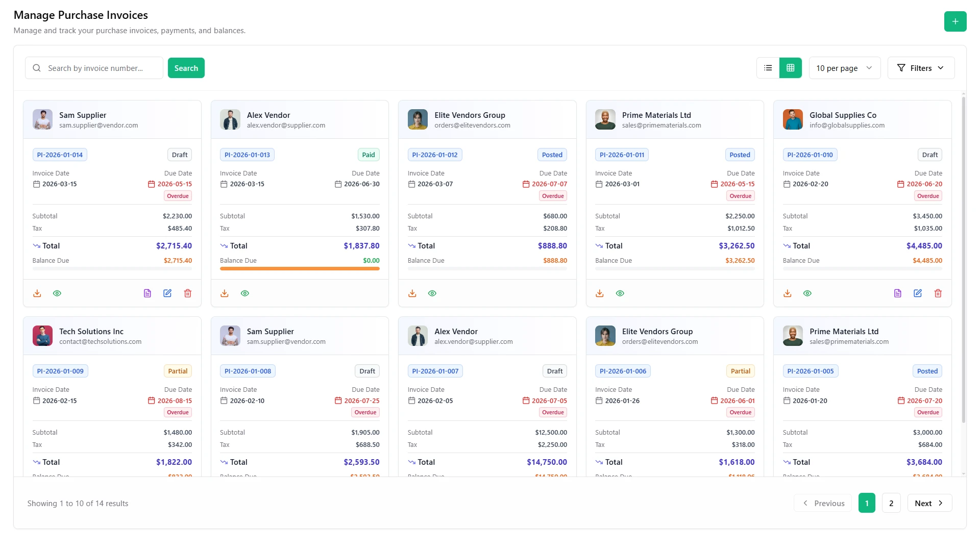Image resolution: width=980 pixels, height=551 pixels.
Task: Click the Draft status on PI-2026-01-008
Action: coord(367,371)
